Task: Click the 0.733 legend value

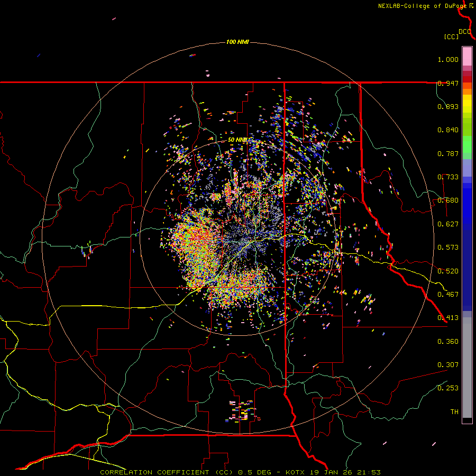Action: (448, 177)
